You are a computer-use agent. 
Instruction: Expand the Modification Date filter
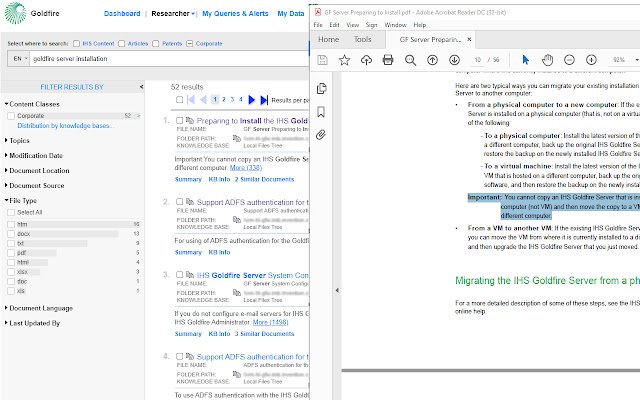click(6, 156)
